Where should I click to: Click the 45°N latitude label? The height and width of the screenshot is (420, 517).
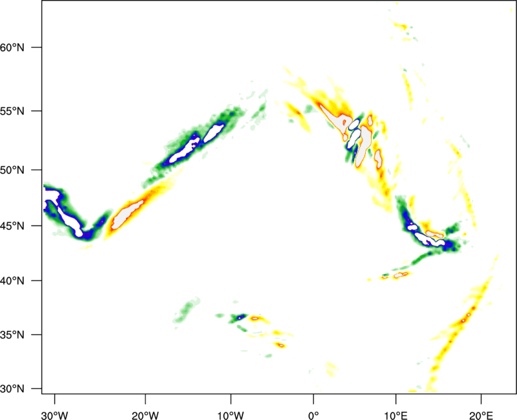(12, 226)
